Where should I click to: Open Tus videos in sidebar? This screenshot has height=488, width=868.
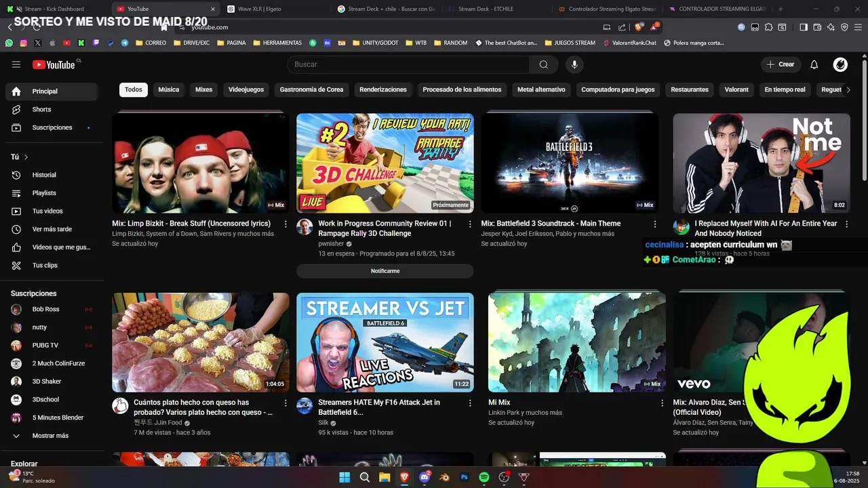(x=52, y=211)
